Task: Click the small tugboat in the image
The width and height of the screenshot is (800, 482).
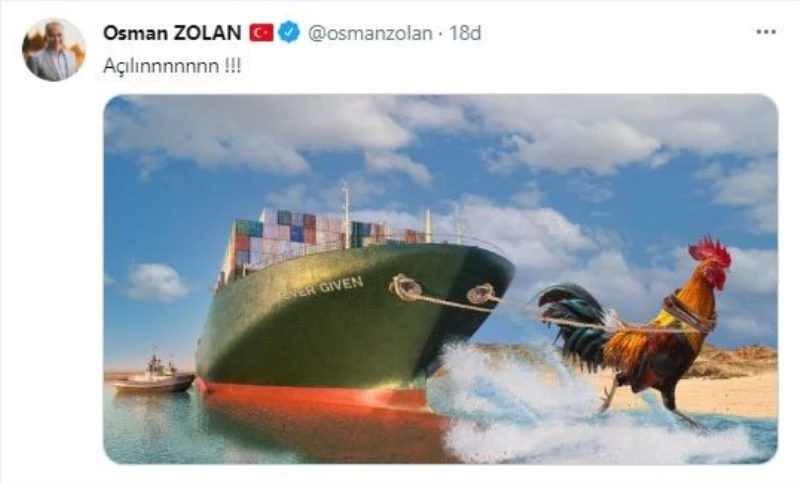Action: coord(154,375)
